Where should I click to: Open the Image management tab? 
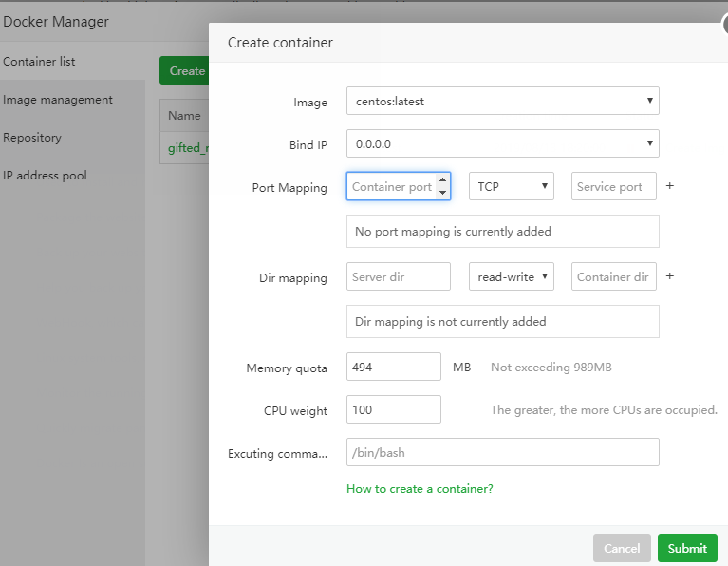point(58,100)
